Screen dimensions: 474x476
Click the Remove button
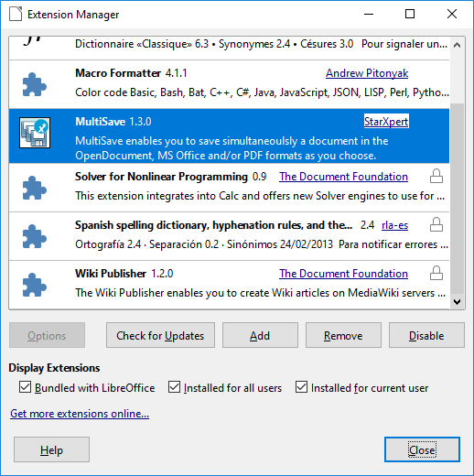[343, 335]
